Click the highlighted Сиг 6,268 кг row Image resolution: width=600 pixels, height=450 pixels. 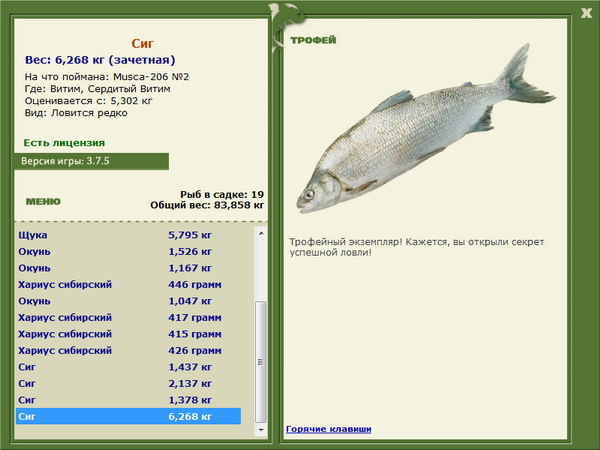pyautogui.click(x=129, y=416)
